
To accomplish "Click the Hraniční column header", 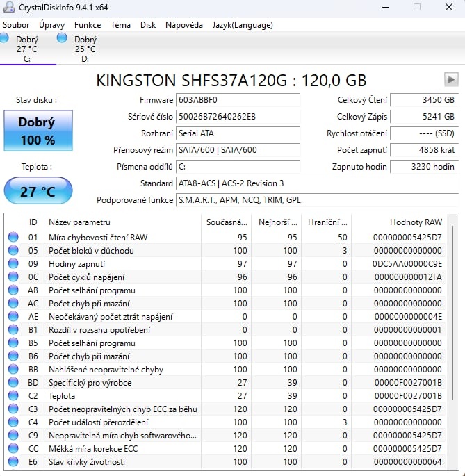I will point(327,222).
